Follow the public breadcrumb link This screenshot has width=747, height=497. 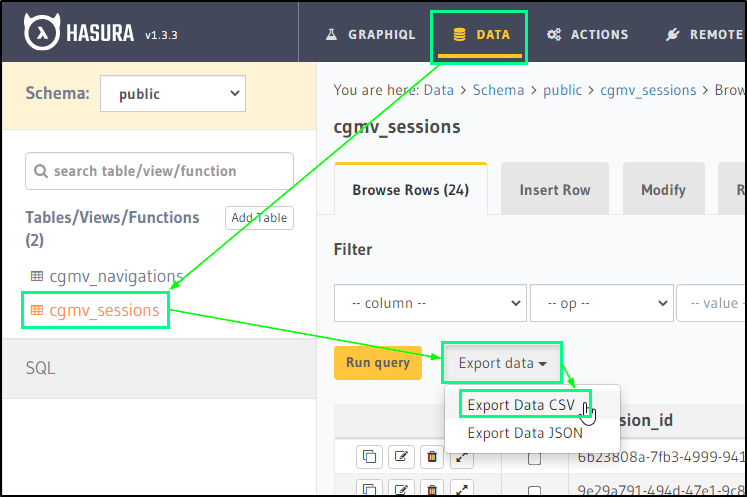coord(562,90)
